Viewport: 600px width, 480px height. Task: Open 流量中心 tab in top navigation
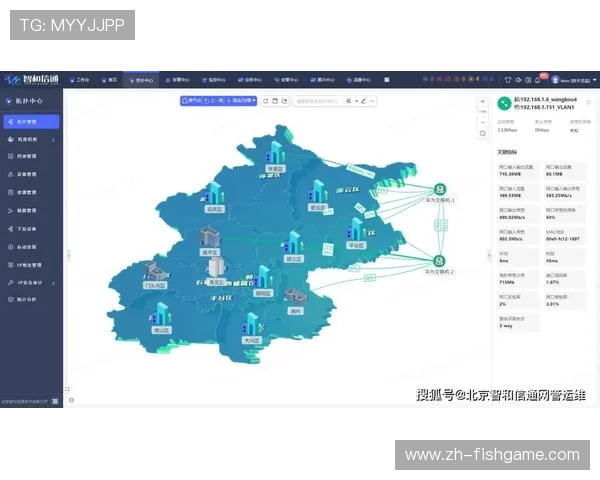coord(359,80)
